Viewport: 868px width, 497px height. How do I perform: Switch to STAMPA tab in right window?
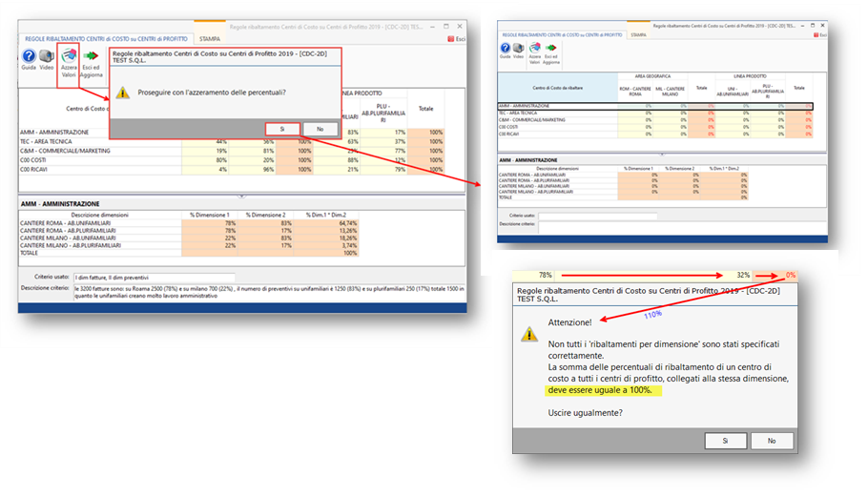639,35
